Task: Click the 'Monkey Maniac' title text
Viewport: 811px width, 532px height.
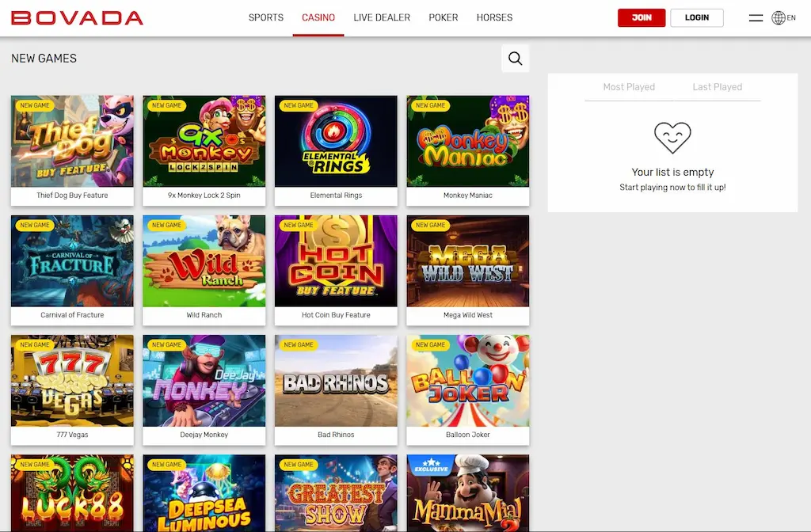Action: click(x=467, y=196)
